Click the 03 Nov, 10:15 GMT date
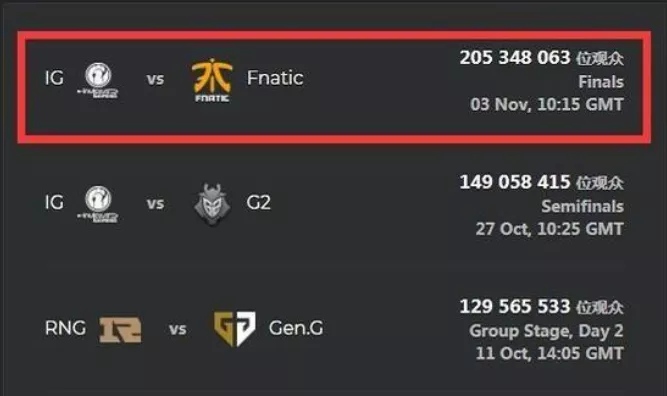The height and width of the screenshot is (396, 667). click(547, 105)
